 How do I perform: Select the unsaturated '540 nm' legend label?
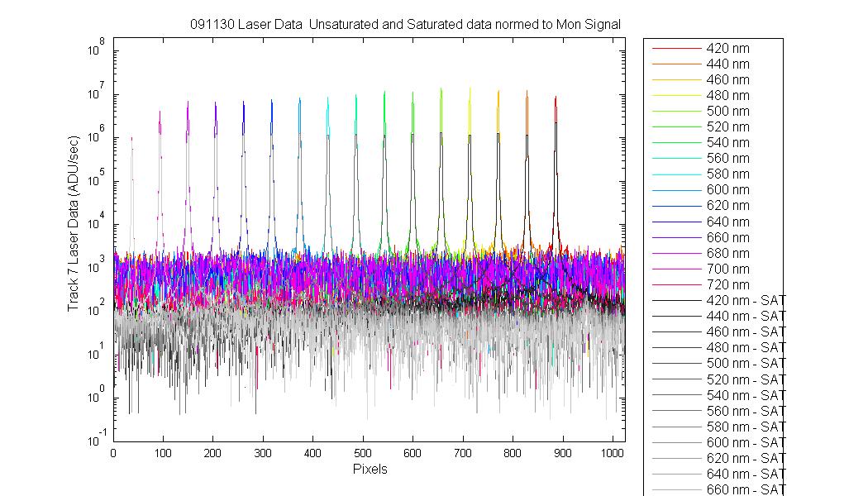click(727, 143)
